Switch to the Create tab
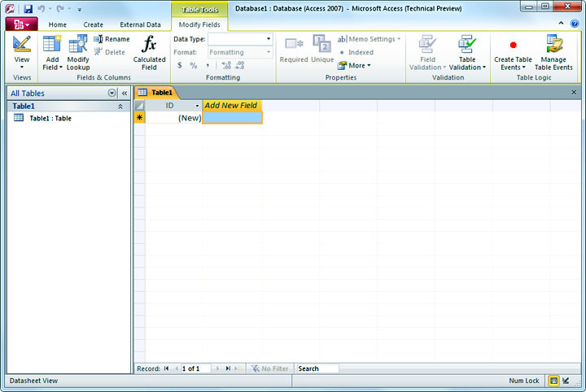 coord(93,24)
